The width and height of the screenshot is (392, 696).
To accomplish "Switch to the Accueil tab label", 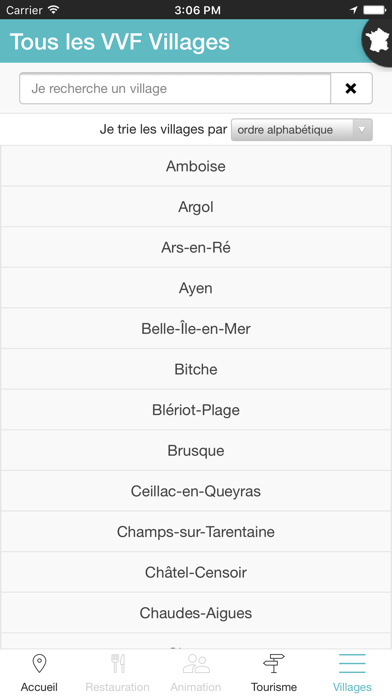I will click(40, 687).
